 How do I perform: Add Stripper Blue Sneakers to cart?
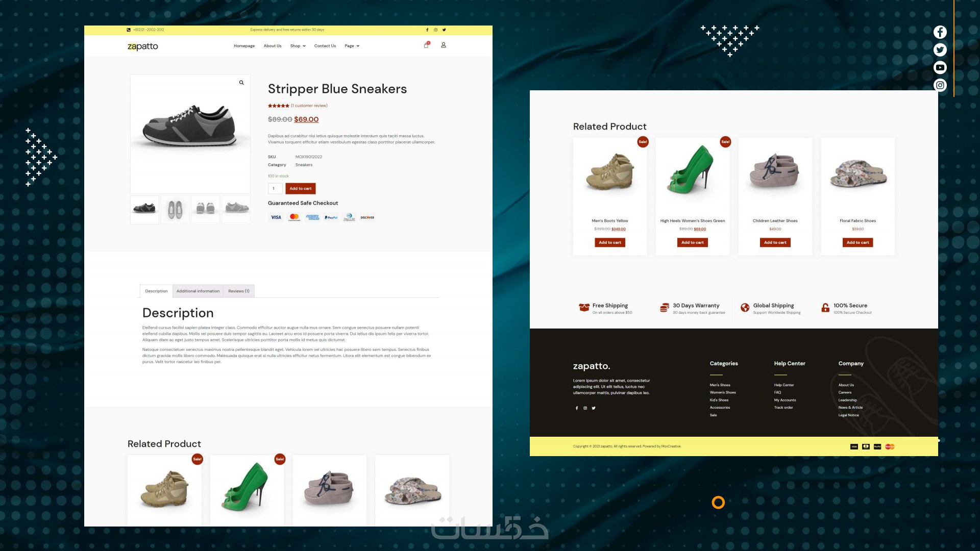300,189
